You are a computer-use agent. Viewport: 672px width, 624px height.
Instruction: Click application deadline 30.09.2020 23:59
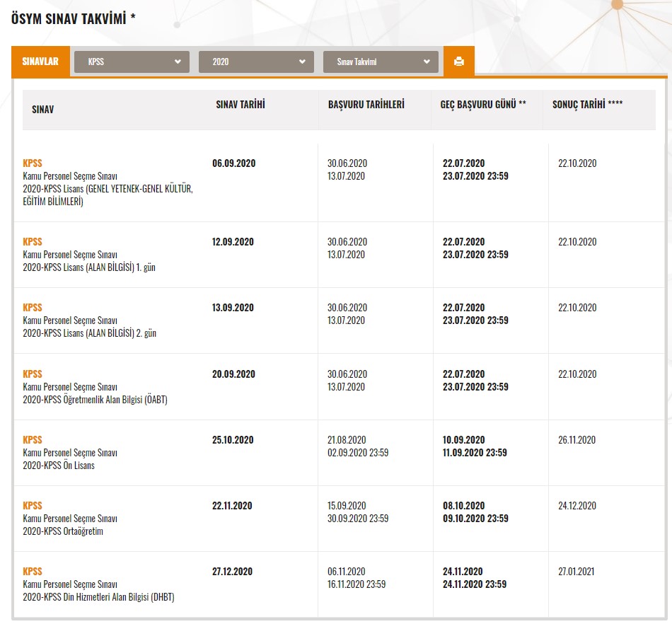click(x=358, y=519)
